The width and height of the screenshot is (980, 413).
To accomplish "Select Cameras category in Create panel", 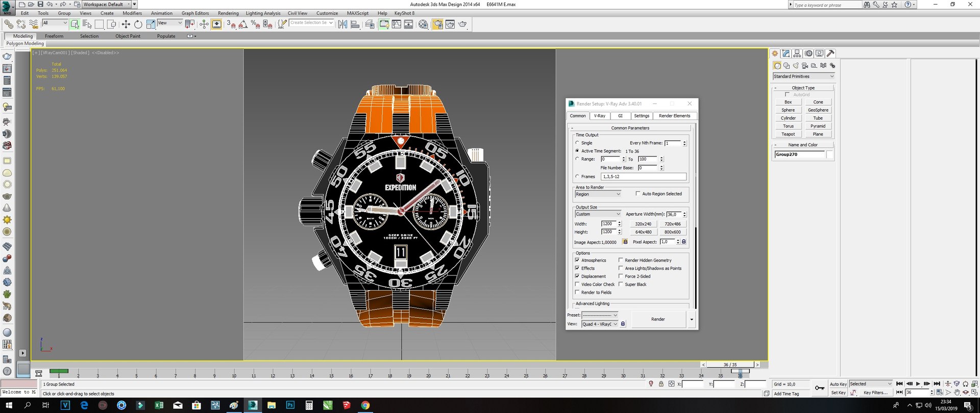I will coord(805,66).
